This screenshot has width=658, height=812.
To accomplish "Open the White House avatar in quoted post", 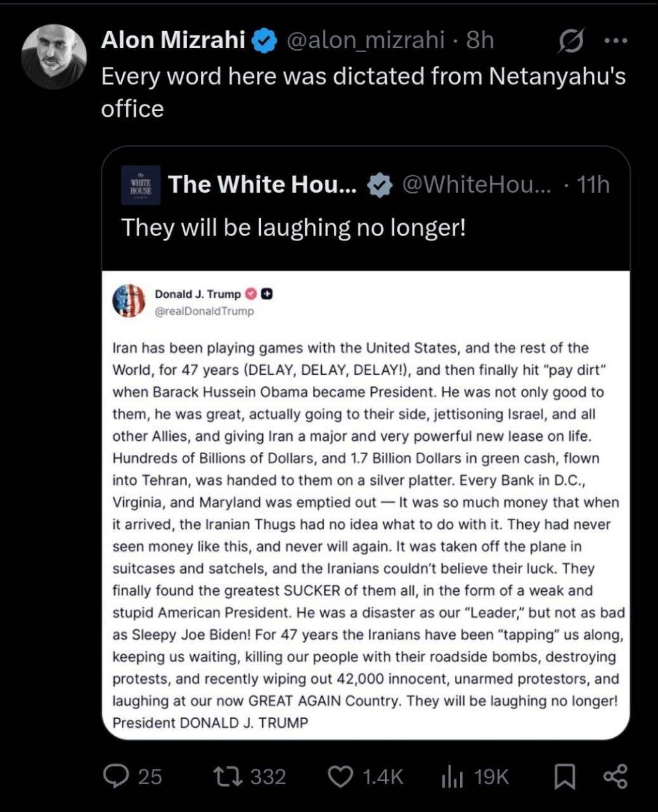I will [141, 185].
